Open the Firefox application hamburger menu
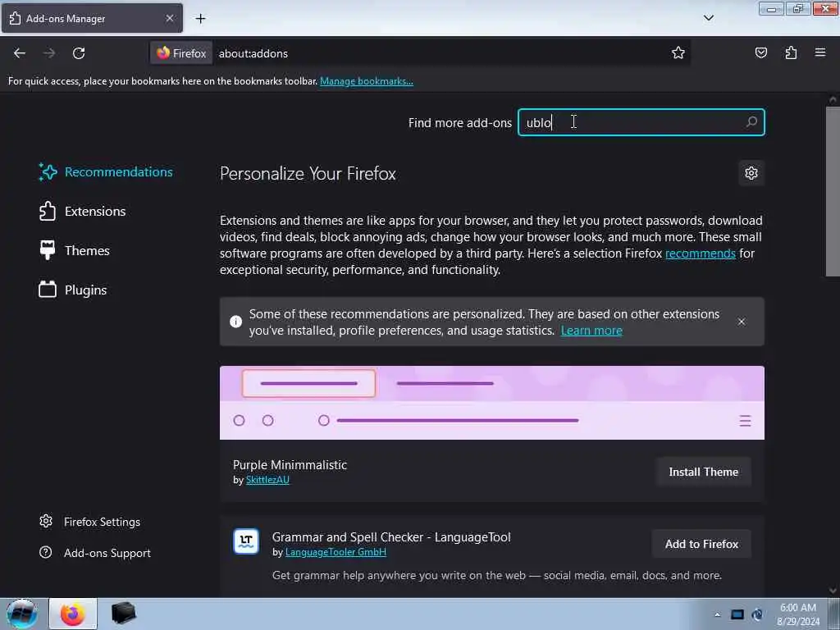The height and width of the screenshot is (630, 840). (x=819, y=52)
